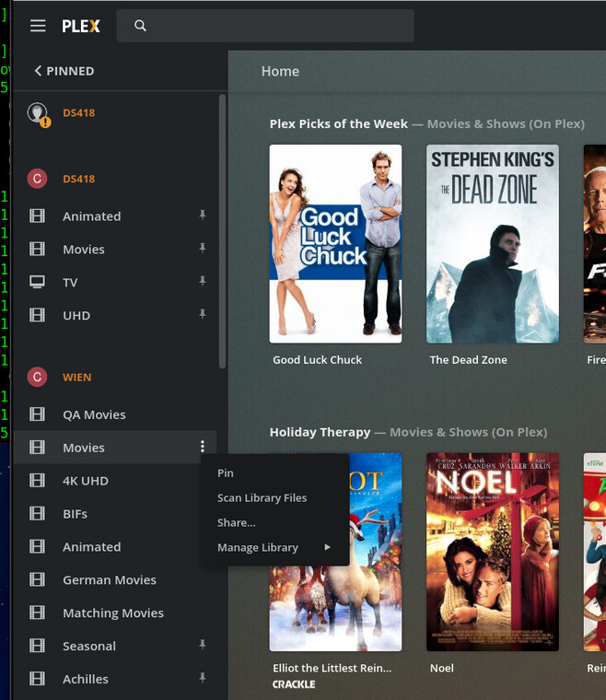Click the red C avatar beside DS418
Viewport: 606px width, 700px height.
click(37, 179)
